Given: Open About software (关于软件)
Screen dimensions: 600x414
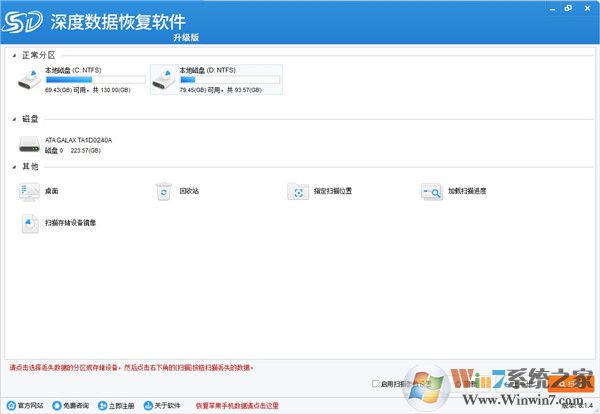Looking at the screenshot, I should click(x=162, y=406).
